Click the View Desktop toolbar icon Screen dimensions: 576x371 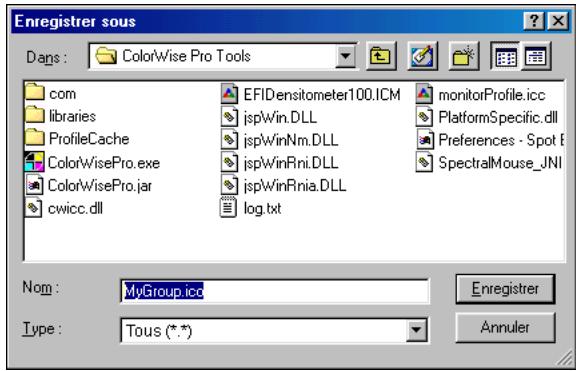pyautogui.click(x=422, y=56)
